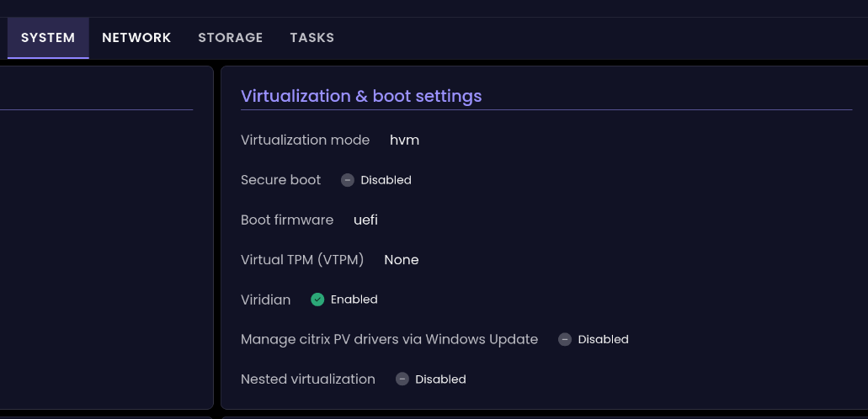Viewport: 868px width, 419px height.
Task: Click the Nested virtualization label
Action: pos(308,379)
